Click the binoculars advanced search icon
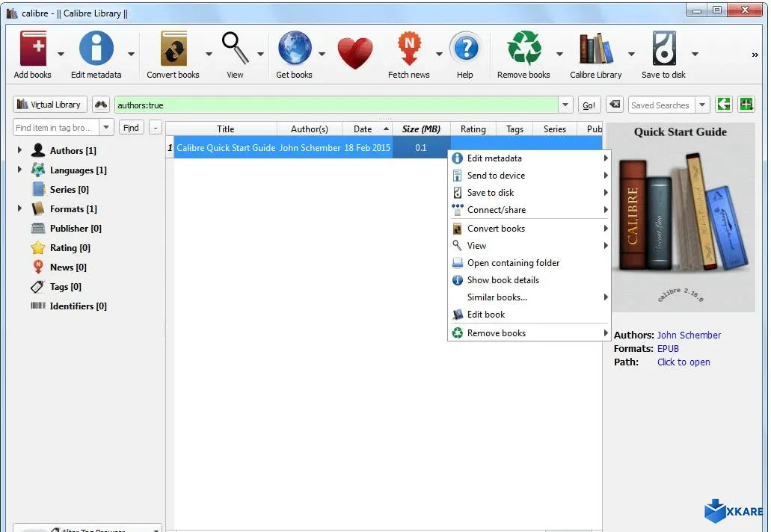 point(101,105)
